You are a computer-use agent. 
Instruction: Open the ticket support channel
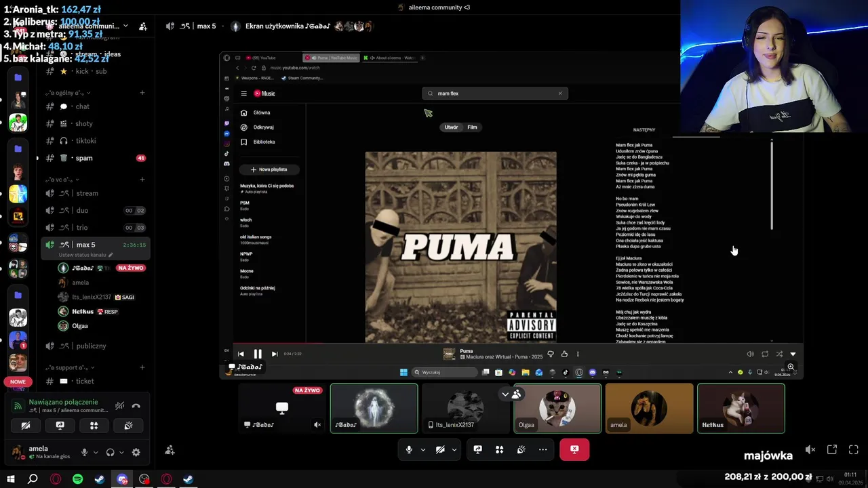pos(96,381)
